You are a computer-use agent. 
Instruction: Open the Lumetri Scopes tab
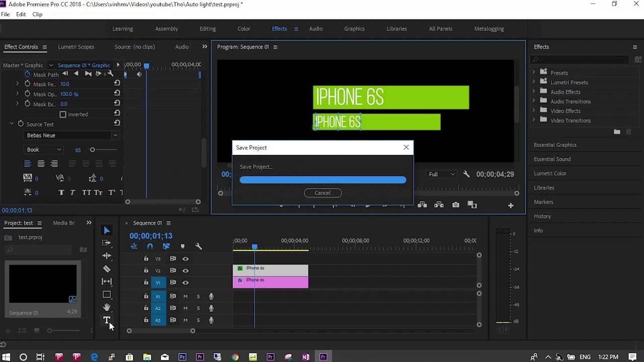(76, 47)
